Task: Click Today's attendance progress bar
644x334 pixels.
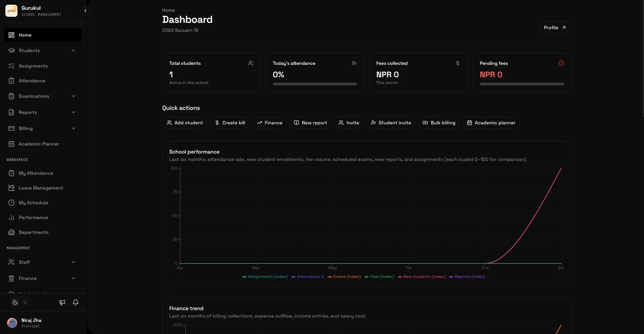Action: point(315,84)
